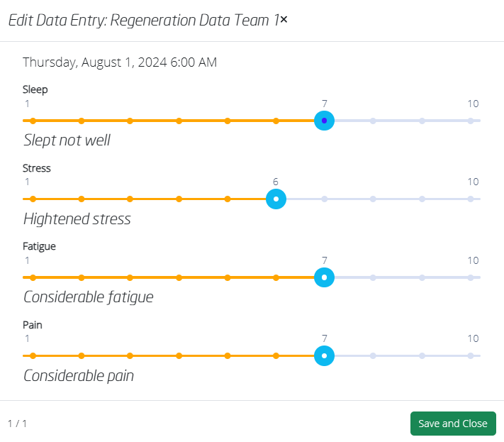Close the Edit Data Entry dialog

284,20
